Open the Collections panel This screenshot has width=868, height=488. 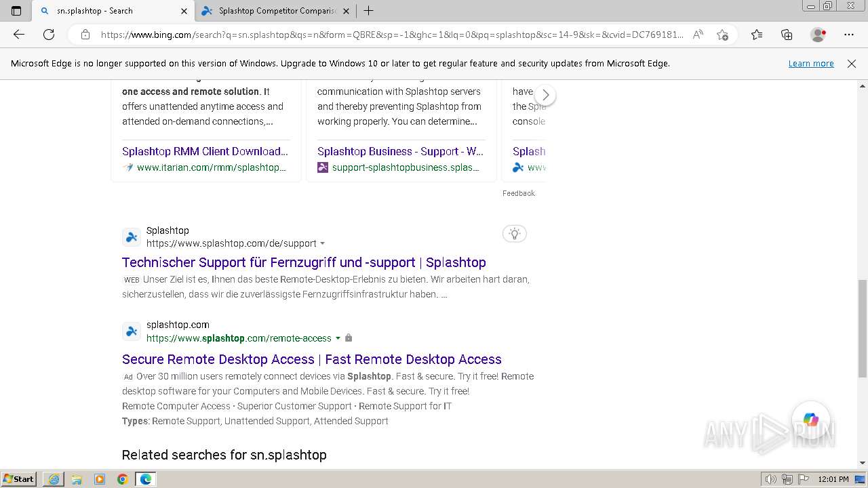(x=787, y=35)
